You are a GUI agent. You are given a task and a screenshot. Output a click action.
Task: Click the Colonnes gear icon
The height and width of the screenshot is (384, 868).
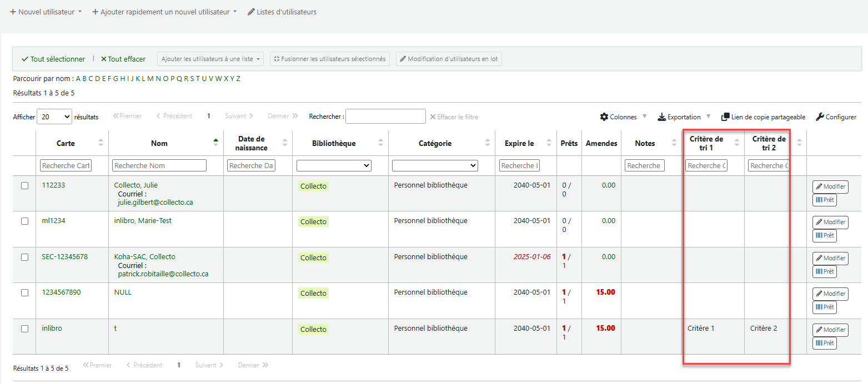coord(604,117)
